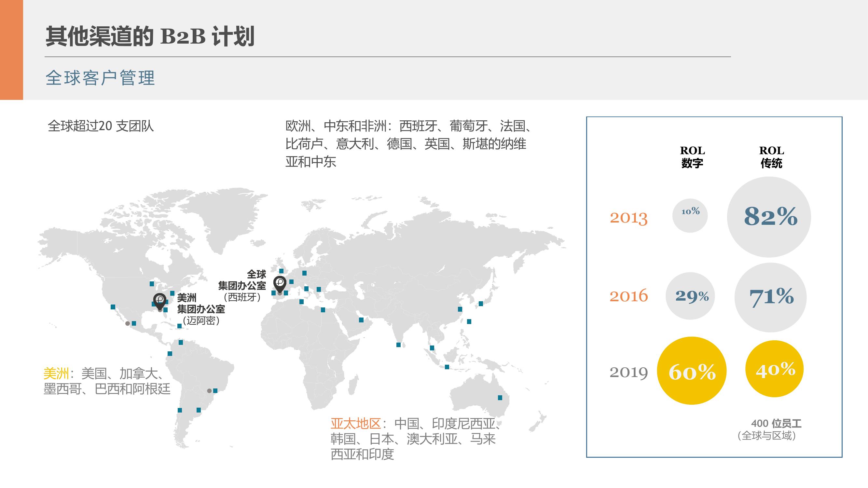Click the 2019 year label

click(x=629, y=372)
